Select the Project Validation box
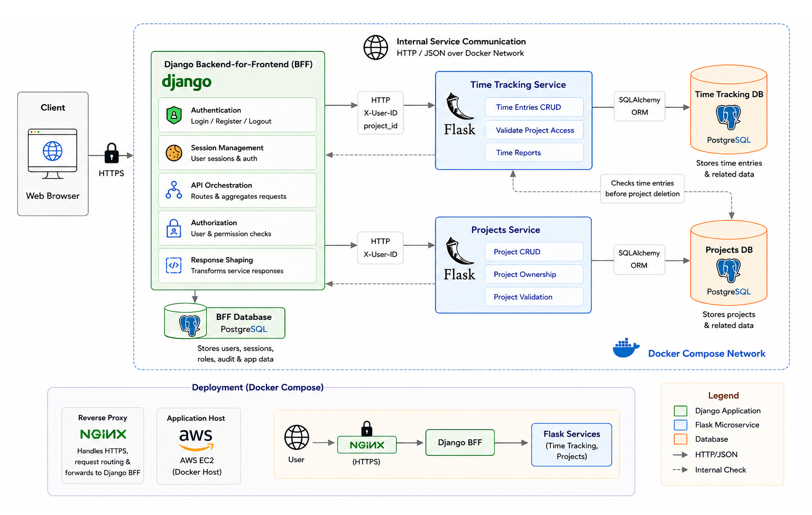Screen dimensions: 812x515 tap(534, 297)
